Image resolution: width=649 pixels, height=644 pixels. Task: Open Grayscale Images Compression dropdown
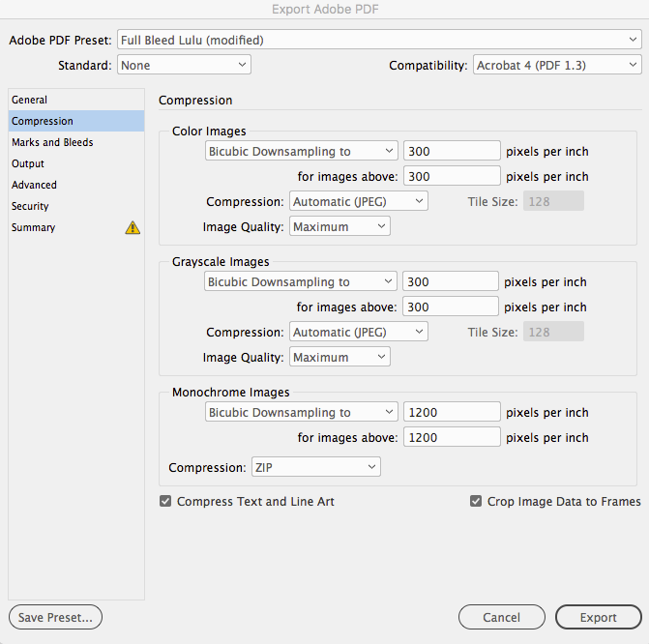pyautogui.click(x=359, y=332)
